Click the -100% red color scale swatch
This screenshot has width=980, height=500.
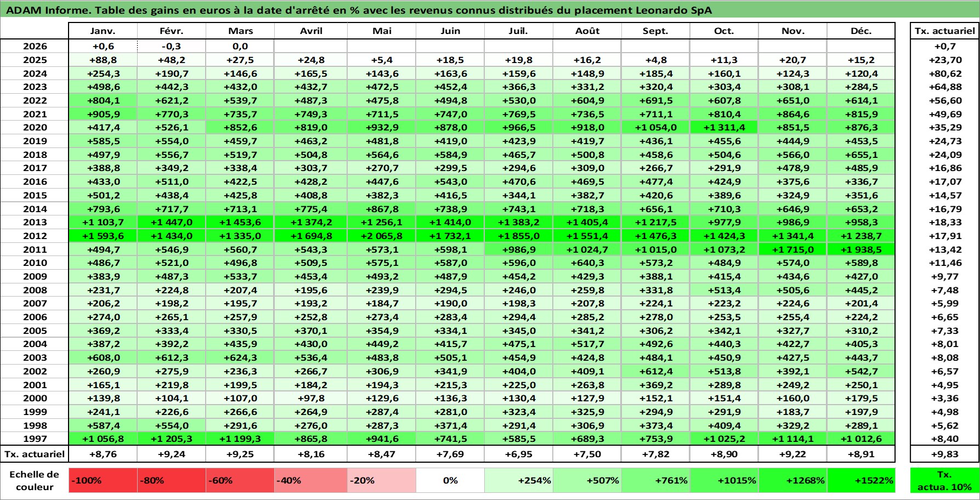(x=103, y=480)
